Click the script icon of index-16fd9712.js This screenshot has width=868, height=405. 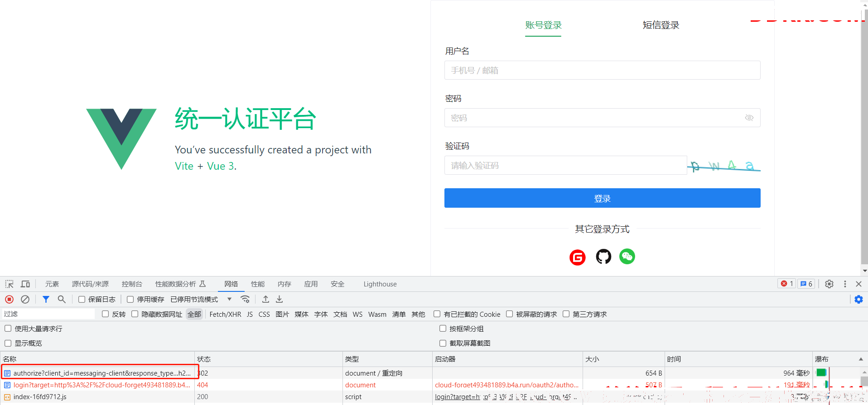7,397
